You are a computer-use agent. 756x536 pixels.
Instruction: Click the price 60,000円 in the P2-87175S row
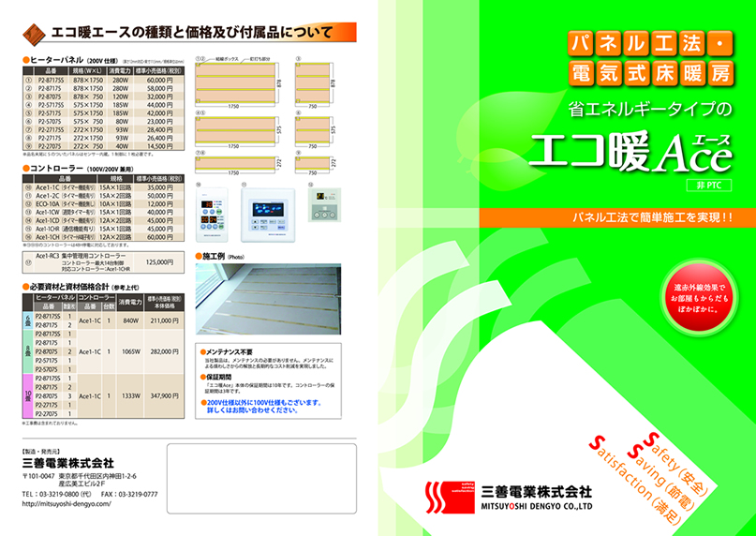click(x=159, y=80)
